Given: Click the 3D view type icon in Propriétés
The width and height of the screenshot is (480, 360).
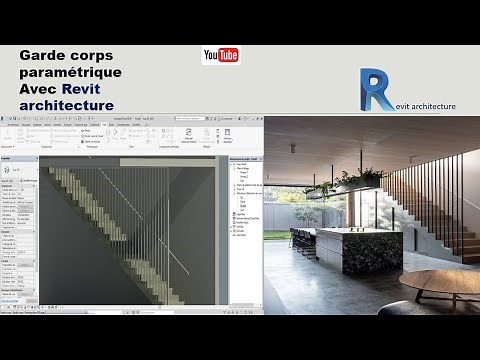Looking at the screenshot, I should tap(7, 170).
